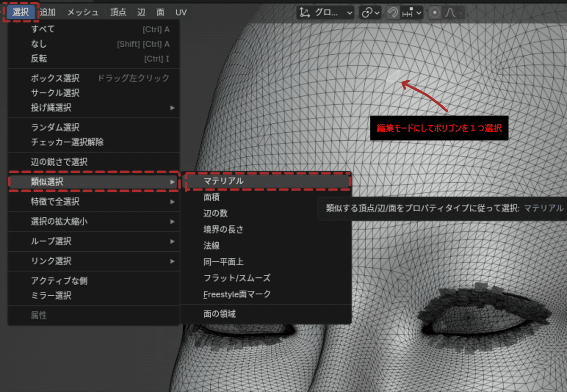The width and height of the screenshot is (567, 392).
Task: Select similar by 境界の長さ
Action: (x=266, y=230)
